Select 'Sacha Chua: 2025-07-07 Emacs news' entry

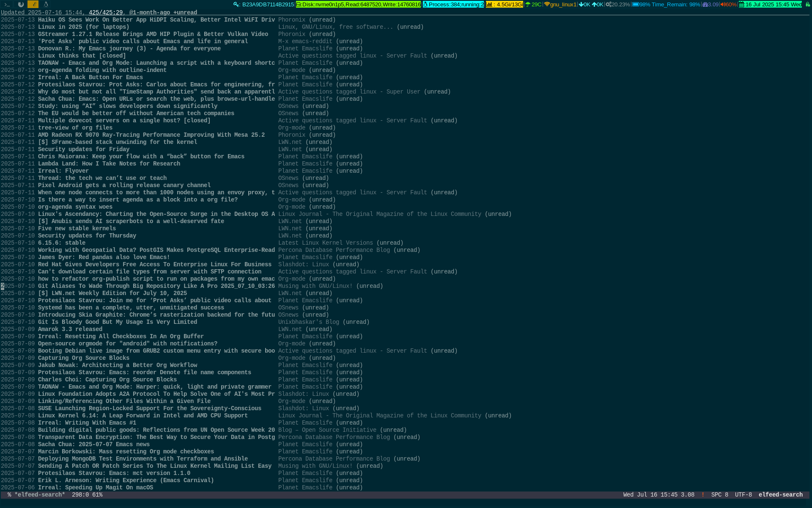tap(94, 444)
